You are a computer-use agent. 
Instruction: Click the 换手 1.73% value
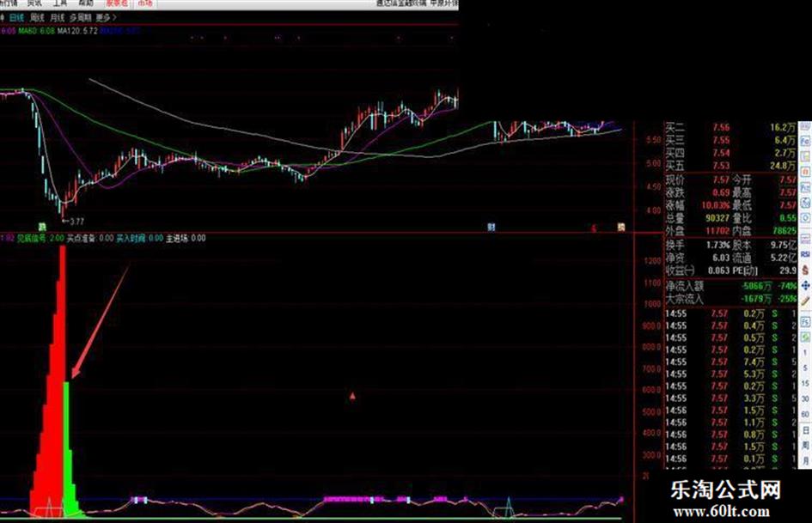718,245
